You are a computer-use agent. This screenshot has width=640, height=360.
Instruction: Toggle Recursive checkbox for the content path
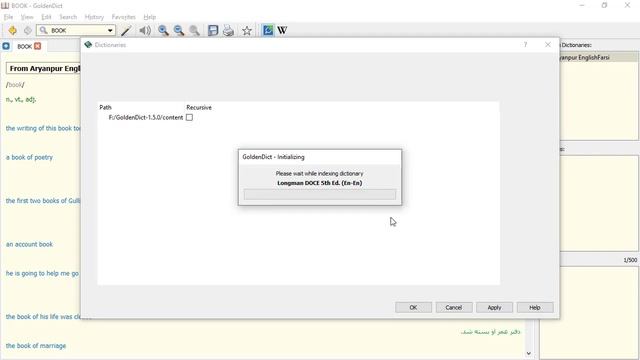coord(189,117)
